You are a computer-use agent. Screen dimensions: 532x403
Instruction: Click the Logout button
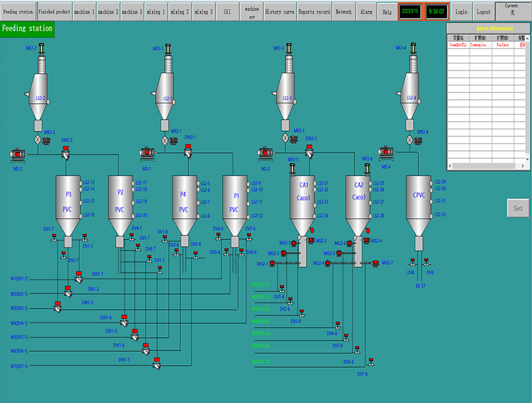point(483,11)
